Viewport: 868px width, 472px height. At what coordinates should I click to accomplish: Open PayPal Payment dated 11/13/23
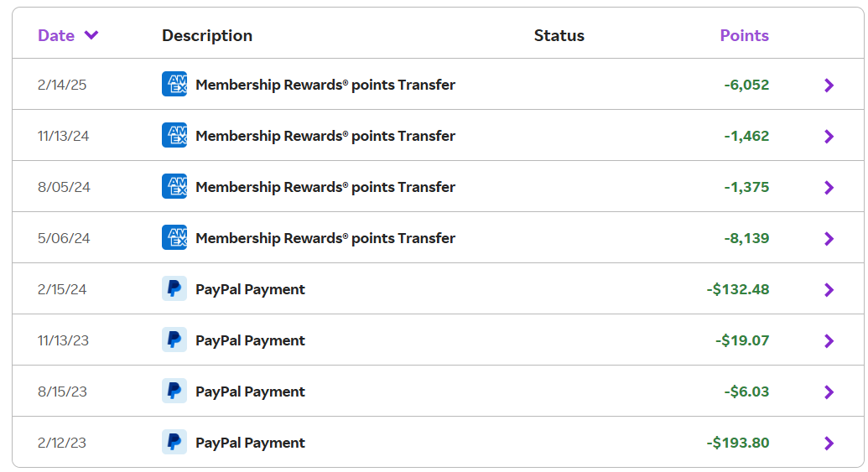pos(250,340)
